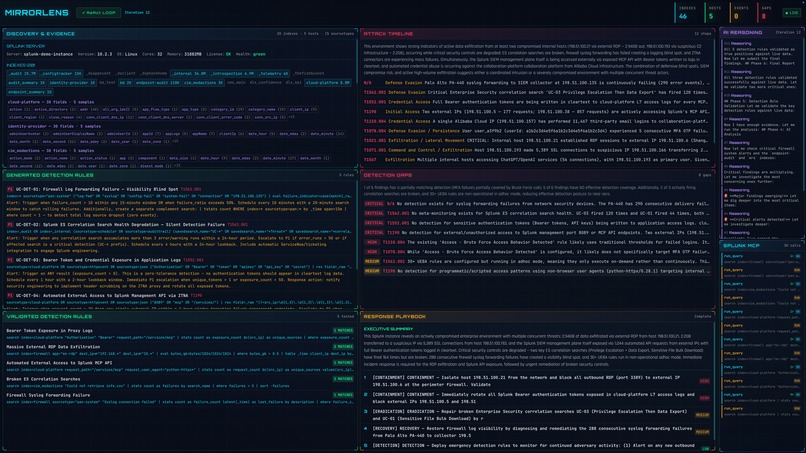Click the action_status field chip
This screenshot has width=806, height=453.
coord(96,158)
